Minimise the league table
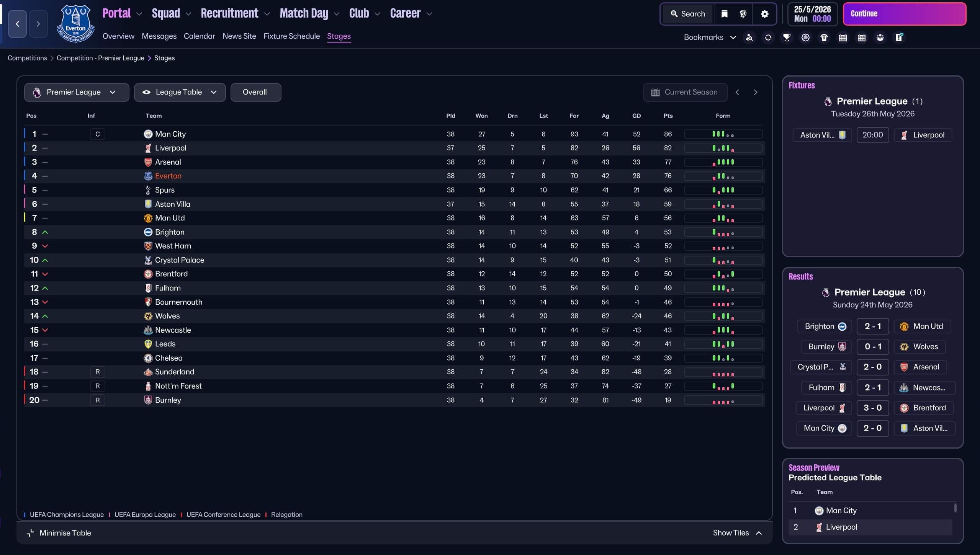 59,533
